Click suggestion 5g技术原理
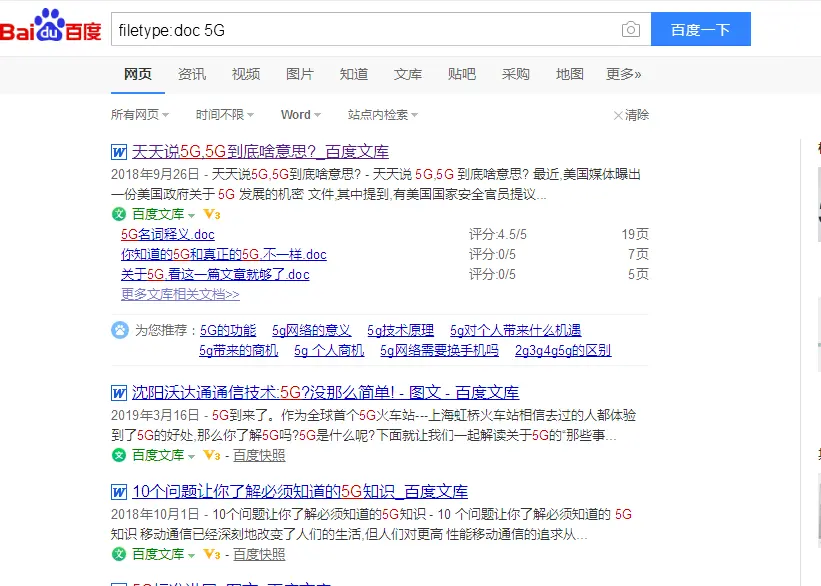Screen dimensions: 821x586 tap(401, 330)
